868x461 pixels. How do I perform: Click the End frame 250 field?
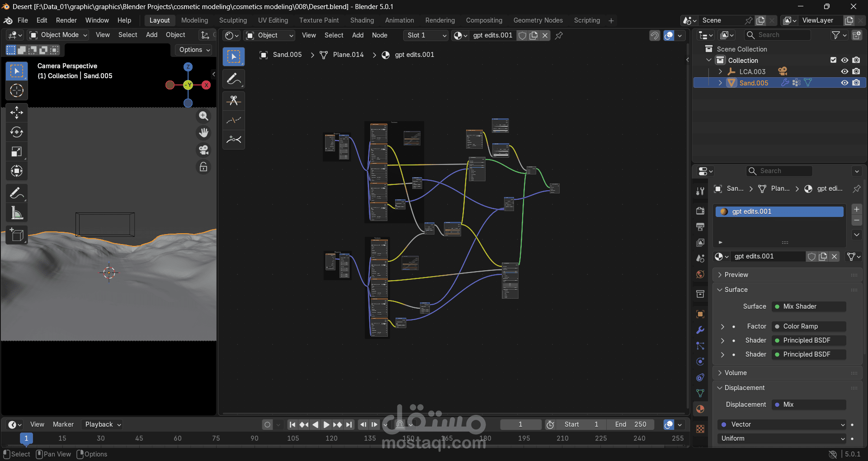pos(631,424)
